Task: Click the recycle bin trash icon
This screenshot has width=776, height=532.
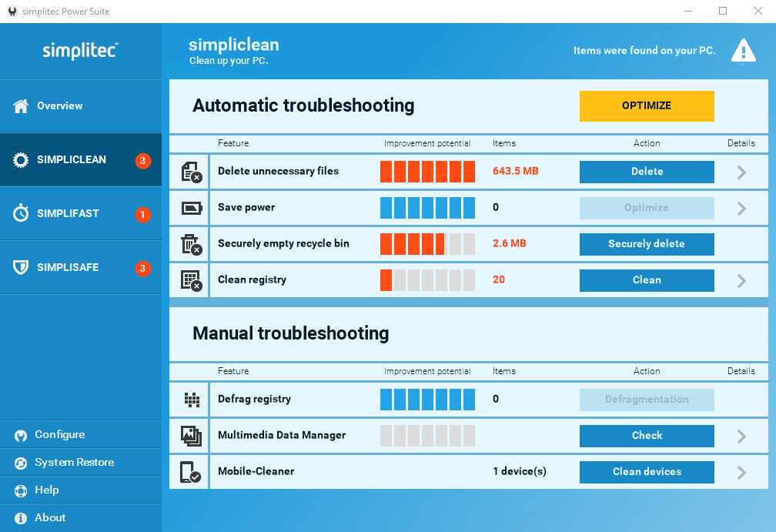Action: (x=192, y=245)
